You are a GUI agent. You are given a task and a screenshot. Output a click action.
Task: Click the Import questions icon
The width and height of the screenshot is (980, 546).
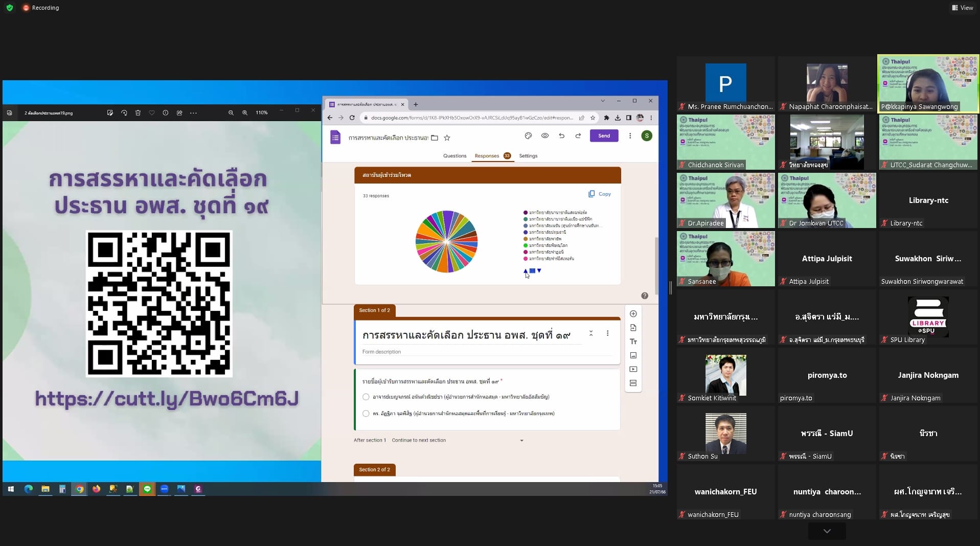coord(633,328)
